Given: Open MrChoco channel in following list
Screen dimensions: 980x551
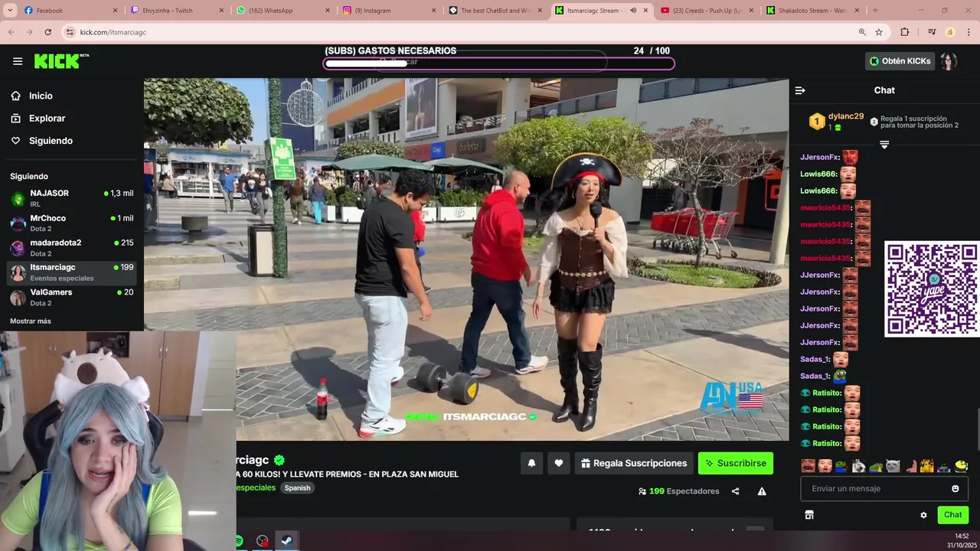Looking at the screenshot, I should 72,223.
